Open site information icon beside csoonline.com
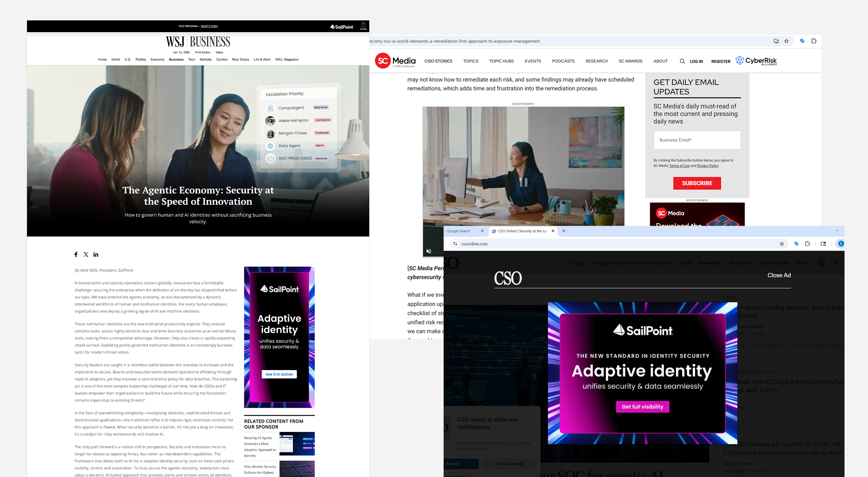 [455, 244]
